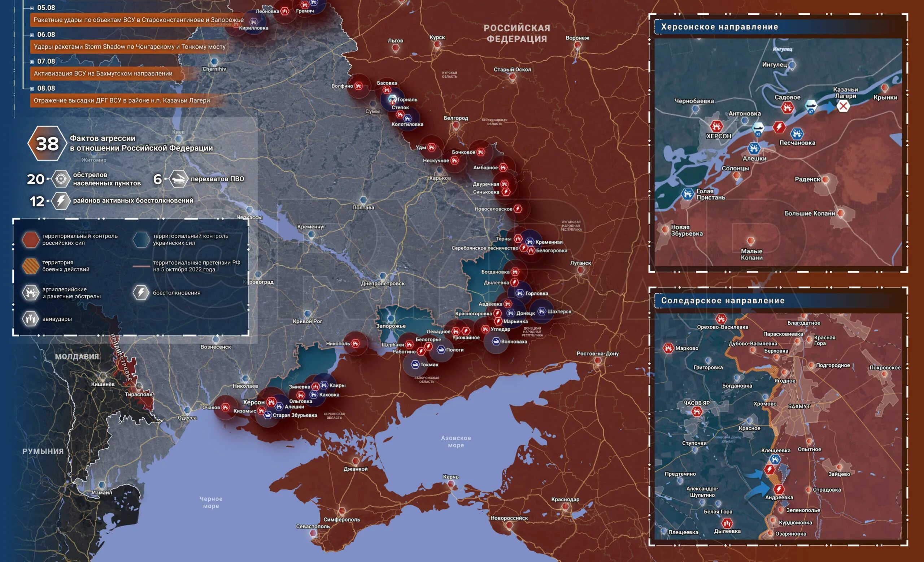Screen dimensions: 924x562
Task: Click the 'РОССИЙСКАЯ ФЕДЕРАЦИЯ' label on the map
Action: 517,33
